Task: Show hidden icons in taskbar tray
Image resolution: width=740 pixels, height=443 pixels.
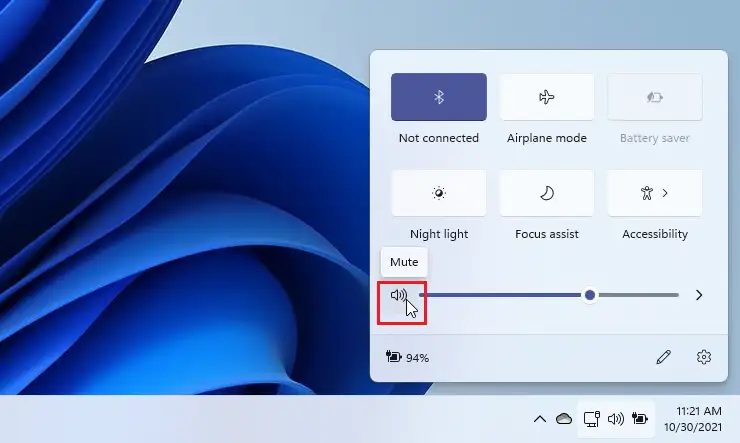Action: point(540,419)
